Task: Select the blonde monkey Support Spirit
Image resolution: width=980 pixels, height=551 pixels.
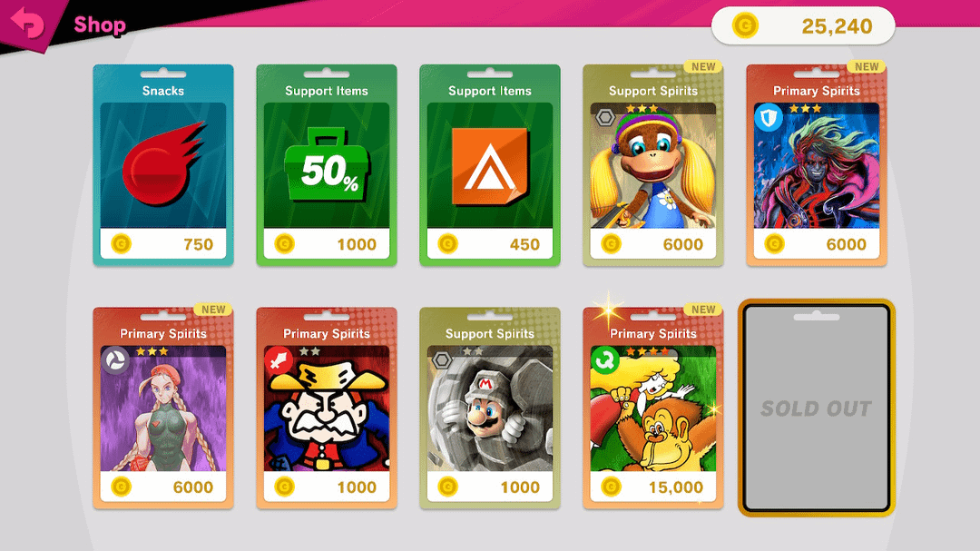Action: [x=653, y=165]
